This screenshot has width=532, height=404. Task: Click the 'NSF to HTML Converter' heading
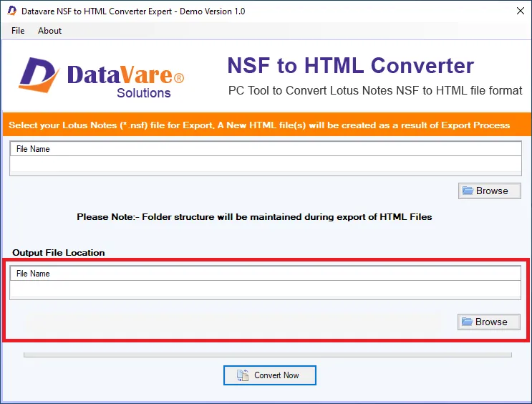(350, 65)
